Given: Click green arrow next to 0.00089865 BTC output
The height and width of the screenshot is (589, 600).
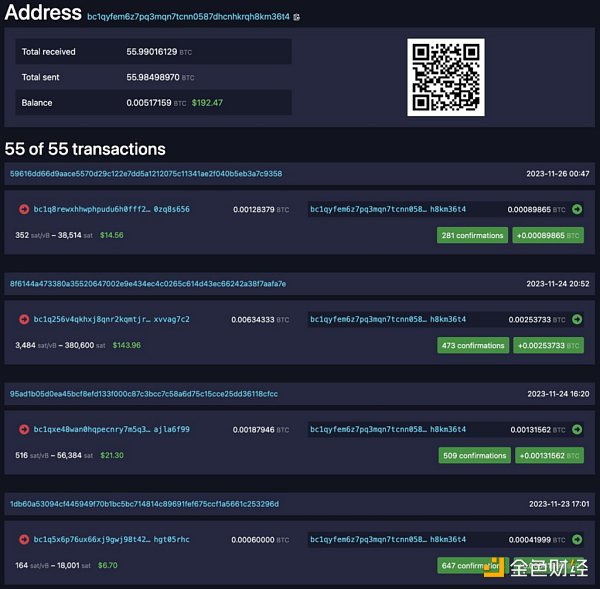Looking at the screenshot, I should click(576, 209).
